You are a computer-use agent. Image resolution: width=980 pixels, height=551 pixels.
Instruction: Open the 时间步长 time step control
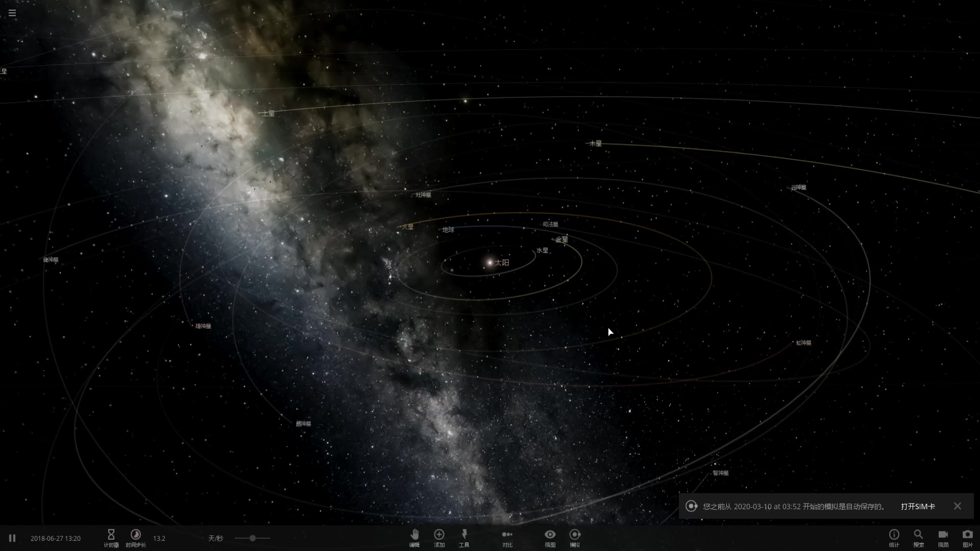(x=136, y=538)
